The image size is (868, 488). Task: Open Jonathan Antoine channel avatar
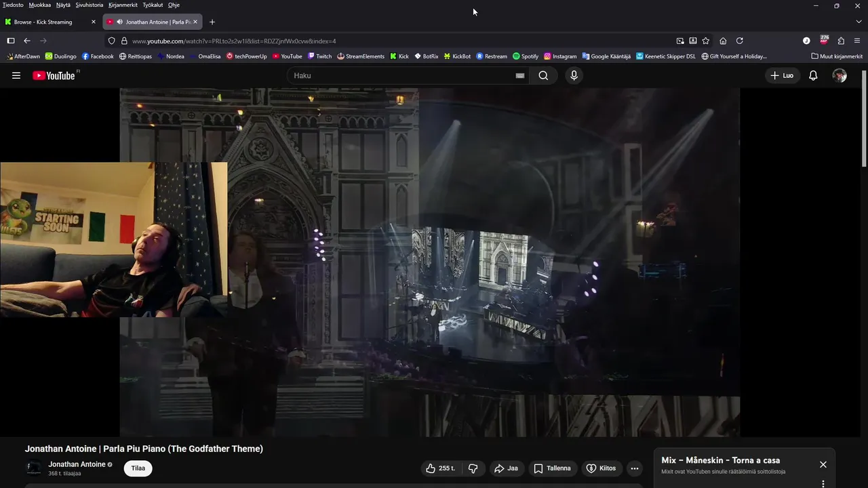coord(33,468)
